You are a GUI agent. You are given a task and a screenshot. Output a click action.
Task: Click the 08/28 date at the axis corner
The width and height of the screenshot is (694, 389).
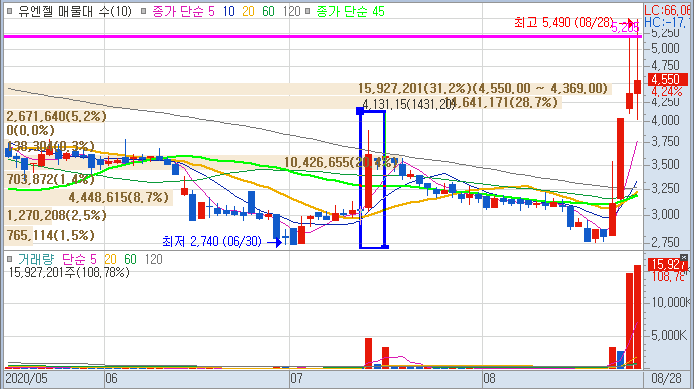(x=667, y=379)
